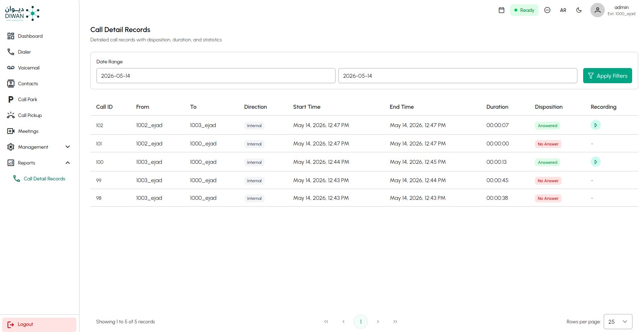This screenshot has height=332, width=644.
Task: Switch language with the AR button
Action: 563,10
